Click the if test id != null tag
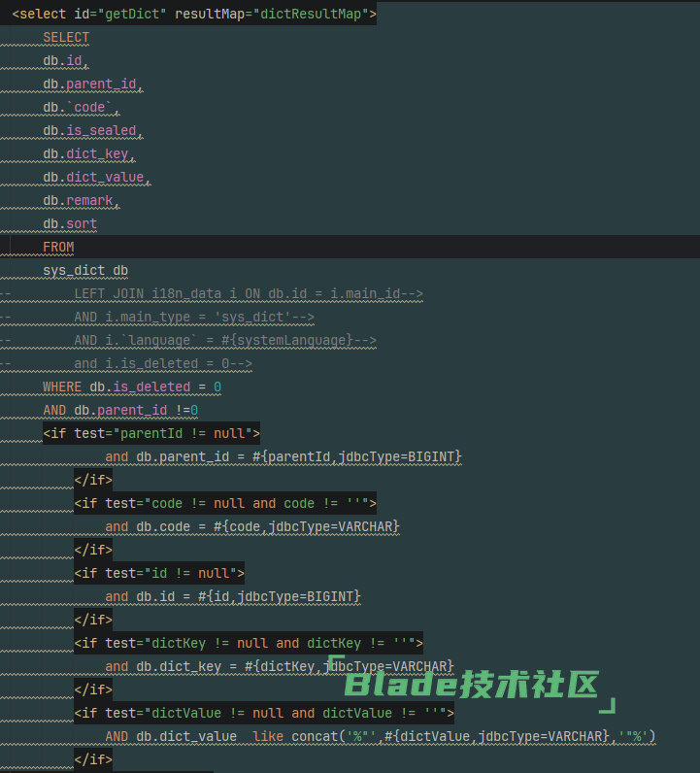This screenshot has width=700, height=773. pos(159,573)
